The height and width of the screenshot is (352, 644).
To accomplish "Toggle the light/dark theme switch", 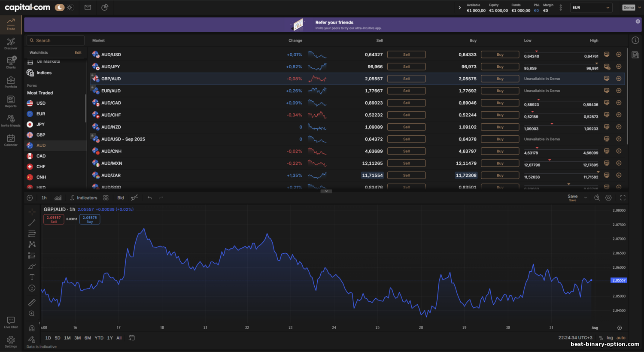I will point(65,7).
